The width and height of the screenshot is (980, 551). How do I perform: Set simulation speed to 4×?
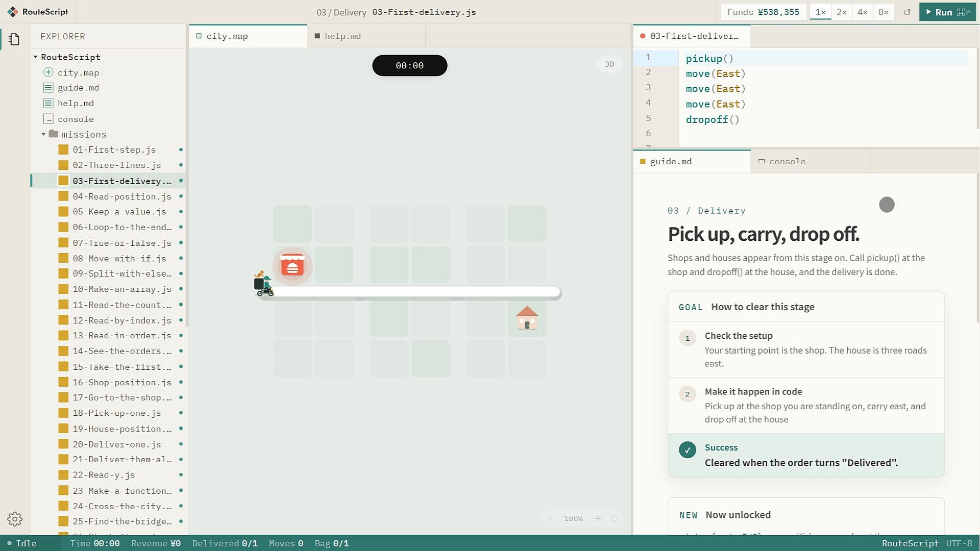[x=862, y=12]
